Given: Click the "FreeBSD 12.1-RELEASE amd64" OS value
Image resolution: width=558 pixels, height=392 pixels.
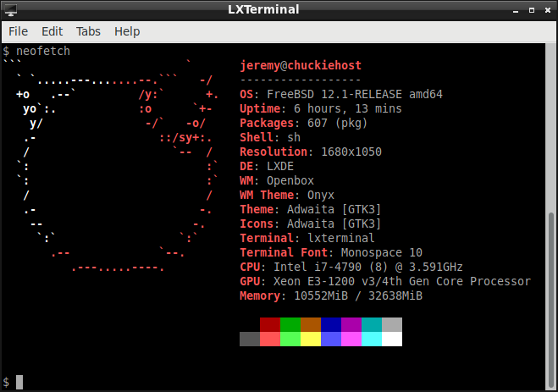Looking at the screenshot, I should point(355,94).
